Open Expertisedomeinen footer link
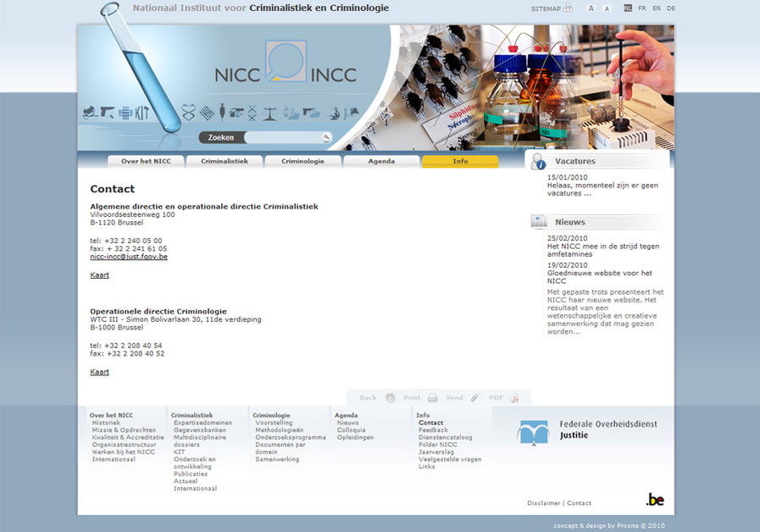Viewport: 760px width, 532px height. [x=203, y=423]
